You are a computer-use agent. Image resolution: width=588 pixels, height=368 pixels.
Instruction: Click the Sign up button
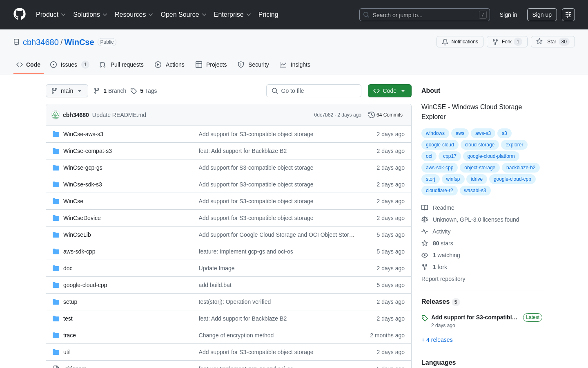[542, 15]
